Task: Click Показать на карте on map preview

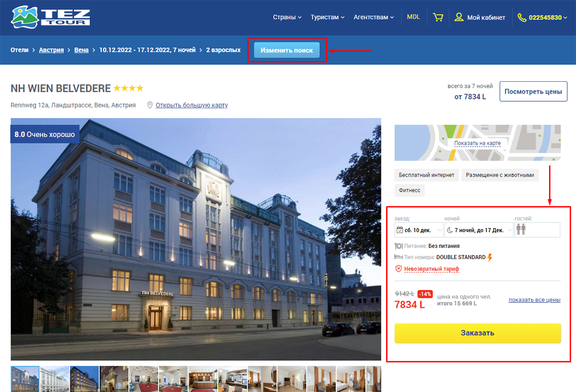Action: (x=478, y=143)
